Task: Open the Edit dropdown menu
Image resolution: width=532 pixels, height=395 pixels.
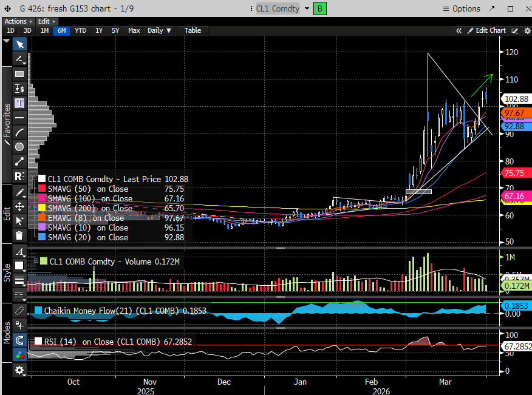Action: pos(47,21)
